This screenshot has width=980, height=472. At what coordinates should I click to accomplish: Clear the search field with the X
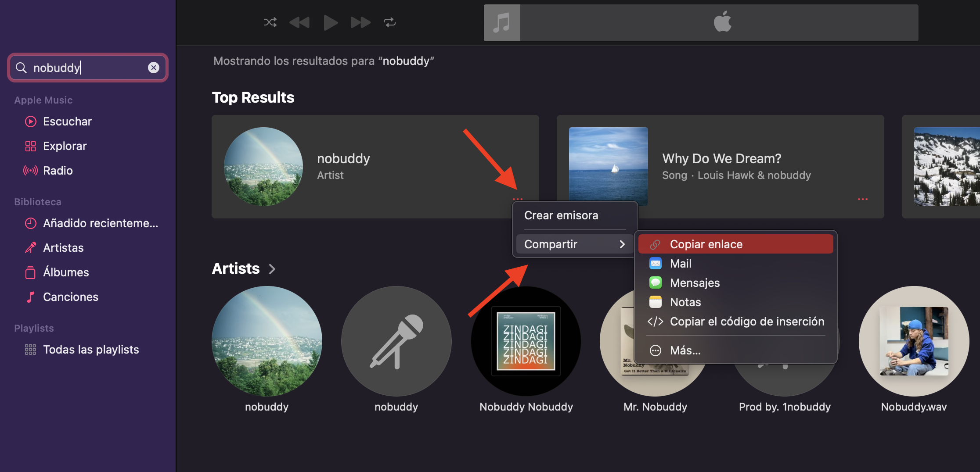click(x=153, y=68)
